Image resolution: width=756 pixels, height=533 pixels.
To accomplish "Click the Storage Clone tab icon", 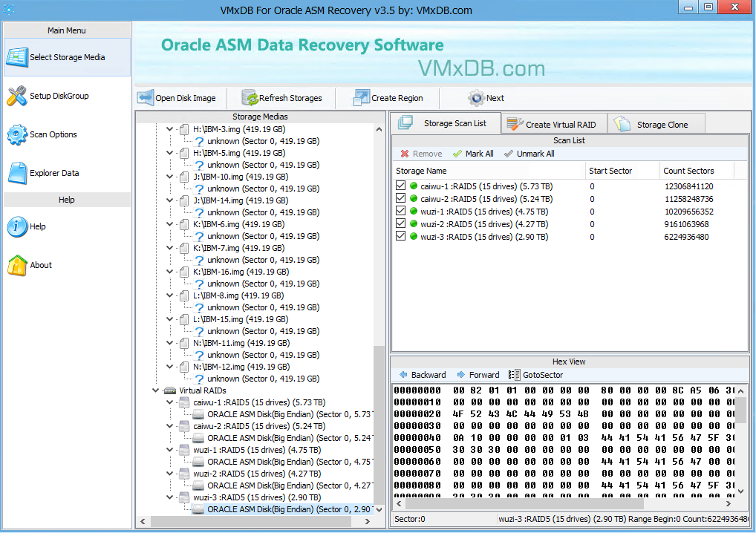I will (x=622, y=124).
